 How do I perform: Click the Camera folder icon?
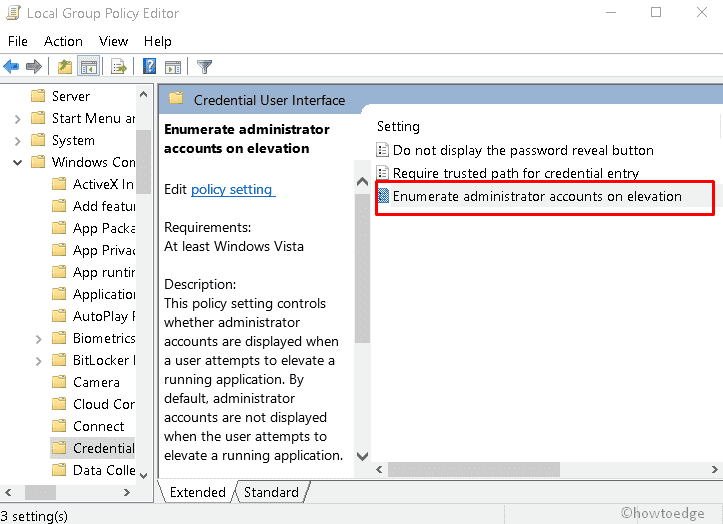(x=59, y=381)
